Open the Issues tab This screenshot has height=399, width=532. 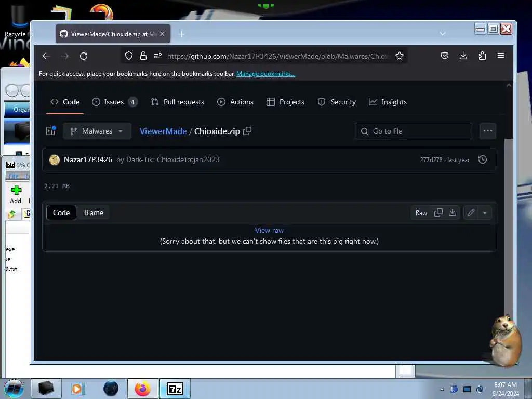(115, 102)
